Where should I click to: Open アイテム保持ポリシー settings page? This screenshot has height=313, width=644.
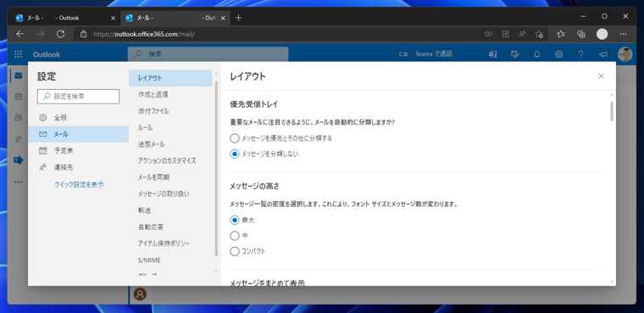[x=170, y=243]
